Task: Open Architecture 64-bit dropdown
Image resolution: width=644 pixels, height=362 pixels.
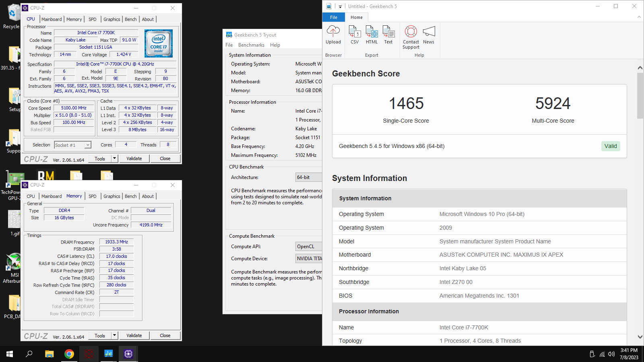Action: coord(309,177)
